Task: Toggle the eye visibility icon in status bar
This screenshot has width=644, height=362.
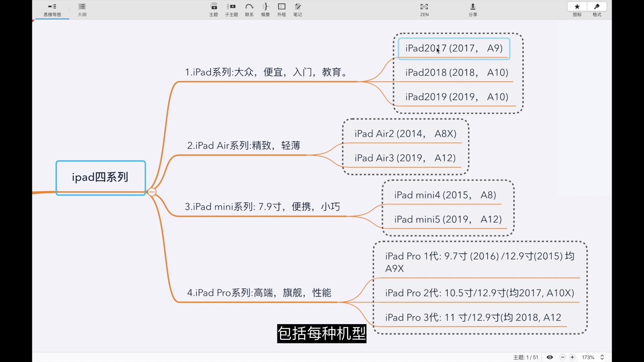Action: click(x=550, y=357)
